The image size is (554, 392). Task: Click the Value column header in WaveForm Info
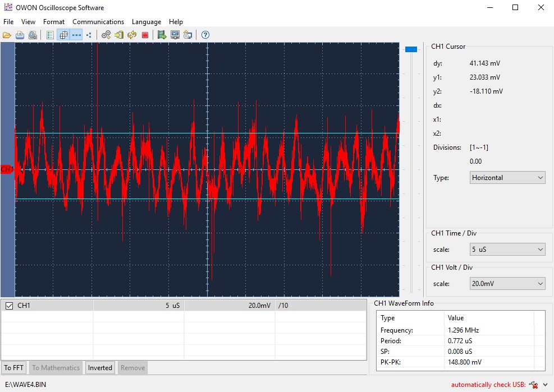(489, 318)
